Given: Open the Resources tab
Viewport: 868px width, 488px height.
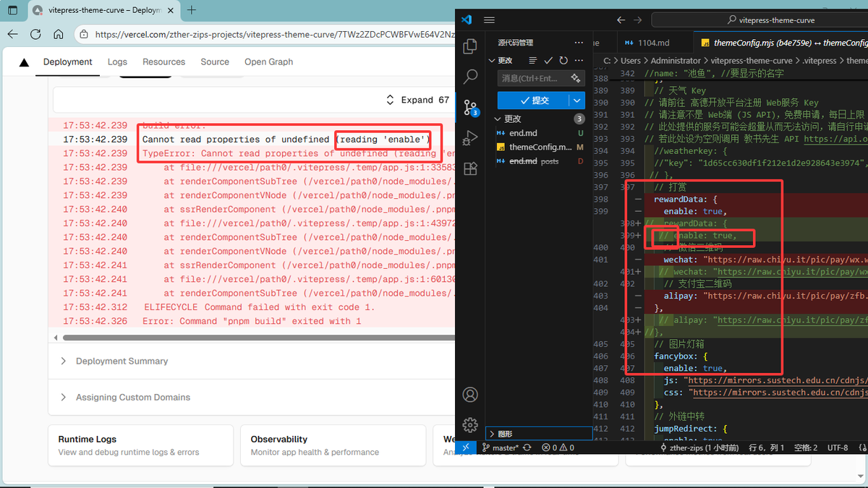Looking at the screenshot, I should pyautogui.click(x=163, y=62).
